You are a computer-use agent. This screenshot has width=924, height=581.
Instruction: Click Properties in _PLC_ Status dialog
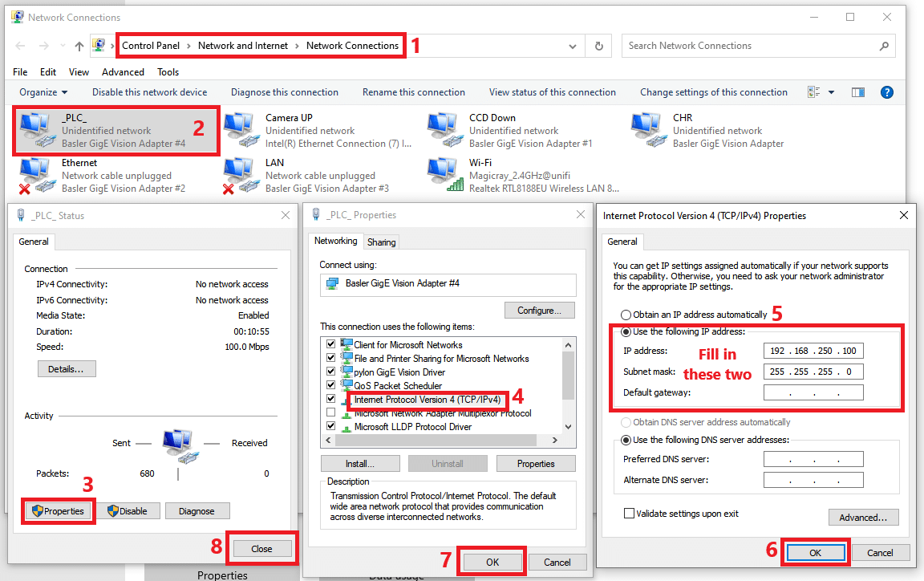click(58, 511)
